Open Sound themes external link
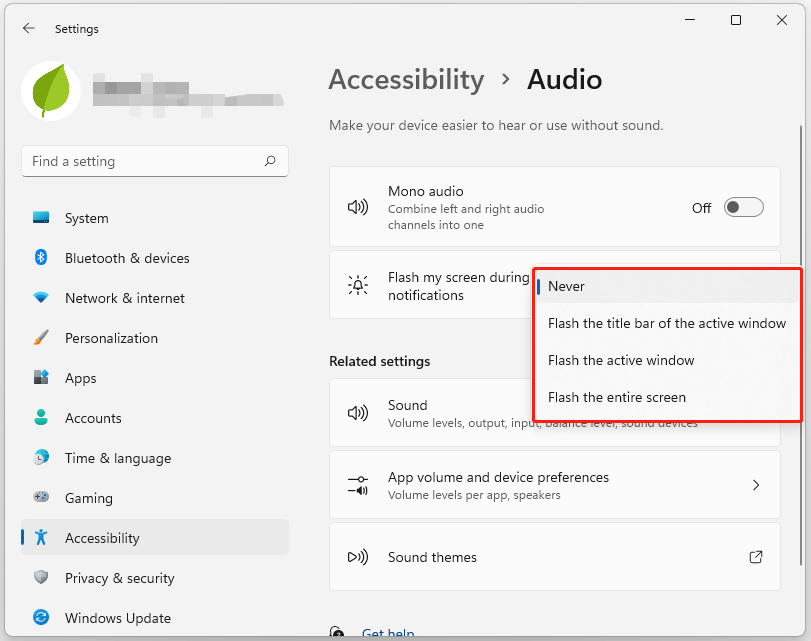Image resolution: width=811 pixels, height=641 pixels. pyautogui.click(x=755, y=557)
